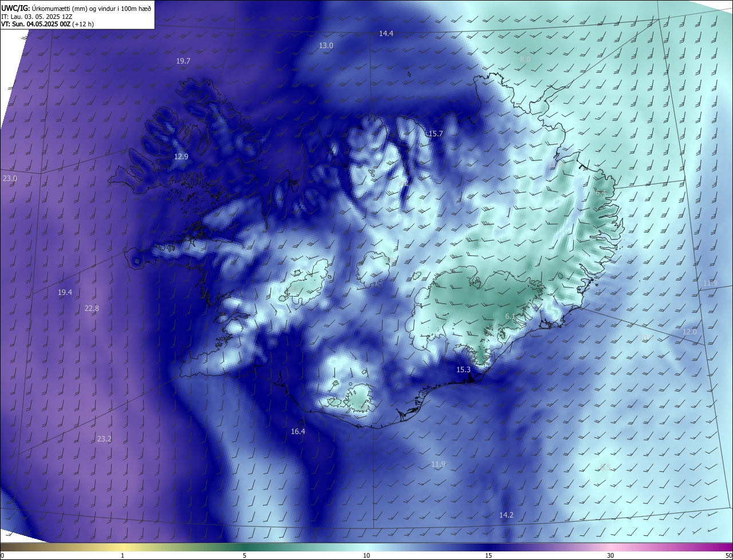The width and height of the screenshot is (733, 560).
Task: Select the 16.4 value label
Action: pyautogui.click(x=298, y=432)
